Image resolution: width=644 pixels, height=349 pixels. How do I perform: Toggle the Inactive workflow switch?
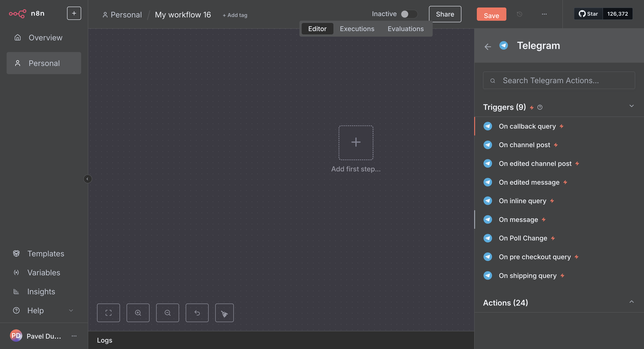click(x=408, y=14)
